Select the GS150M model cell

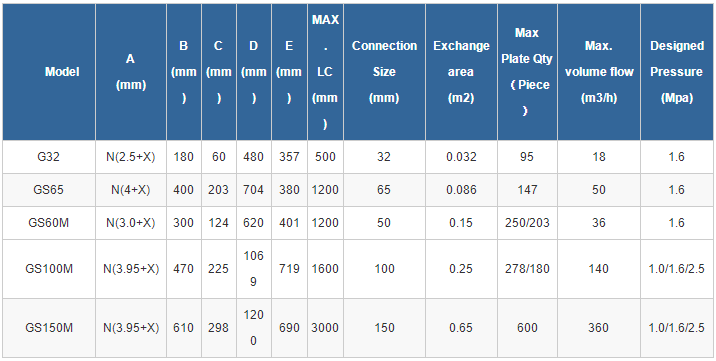(x=49, y=327)
